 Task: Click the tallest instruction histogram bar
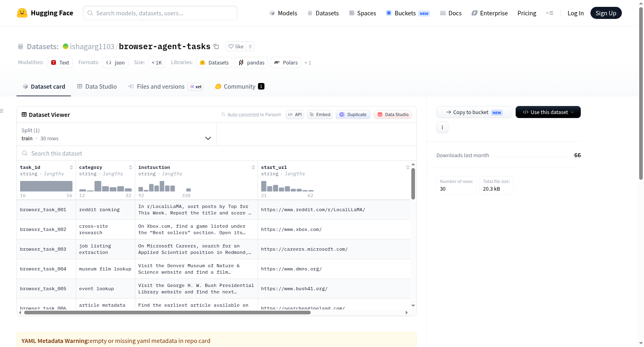[162, 186]
